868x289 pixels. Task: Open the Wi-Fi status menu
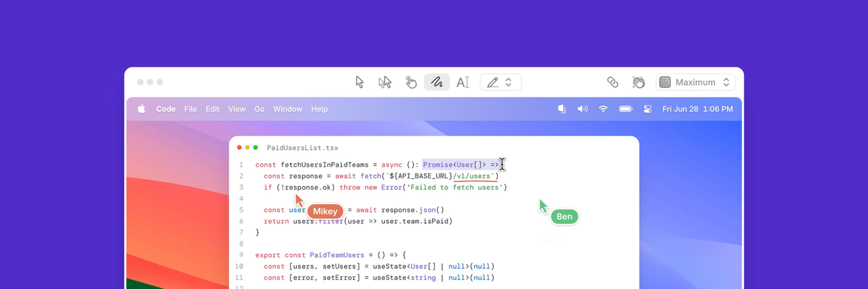(x=603, y=109)
